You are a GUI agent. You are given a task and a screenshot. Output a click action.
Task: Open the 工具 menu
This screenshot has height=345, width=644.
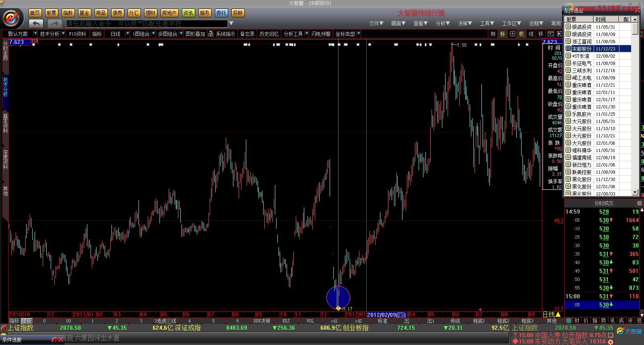point(487,23)
